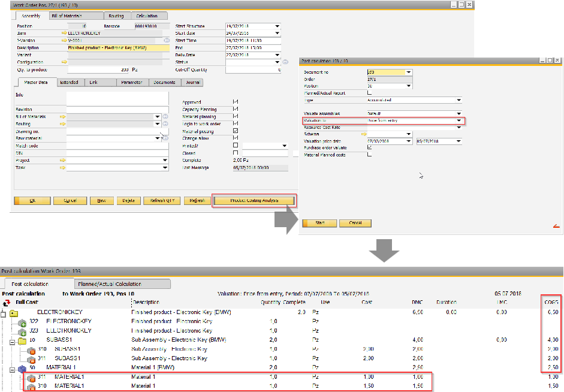This screenshot has height=392, width=564.
Task: Click the SUBASS1 position 10 folder icon
Action: tap(22, 340)
